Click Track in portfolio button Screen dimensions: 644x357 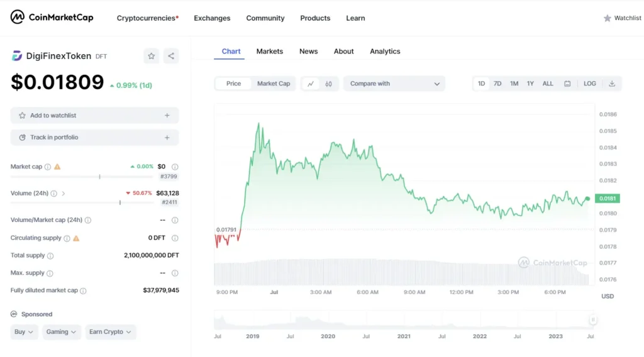tap(94, 138)
